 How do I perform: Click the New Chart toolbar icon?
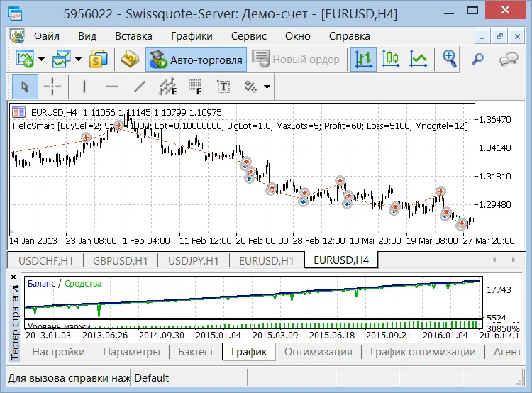point(25,60)
